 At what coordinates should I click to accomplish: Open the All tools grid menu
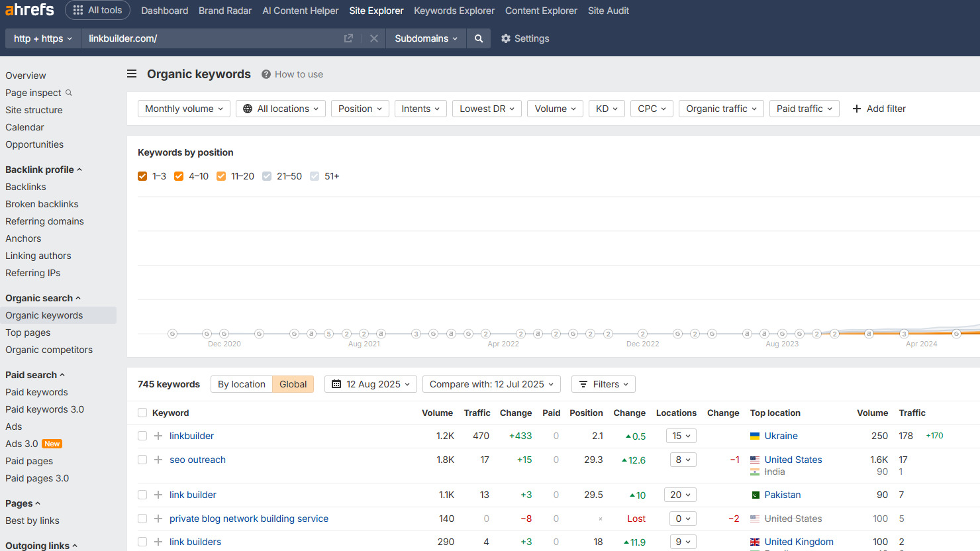point(97,10)
